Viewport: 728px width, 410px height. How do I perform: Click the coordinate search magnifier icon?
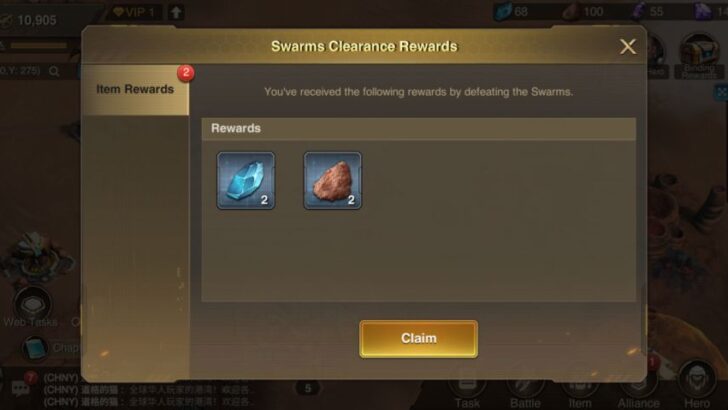[54, 72]
